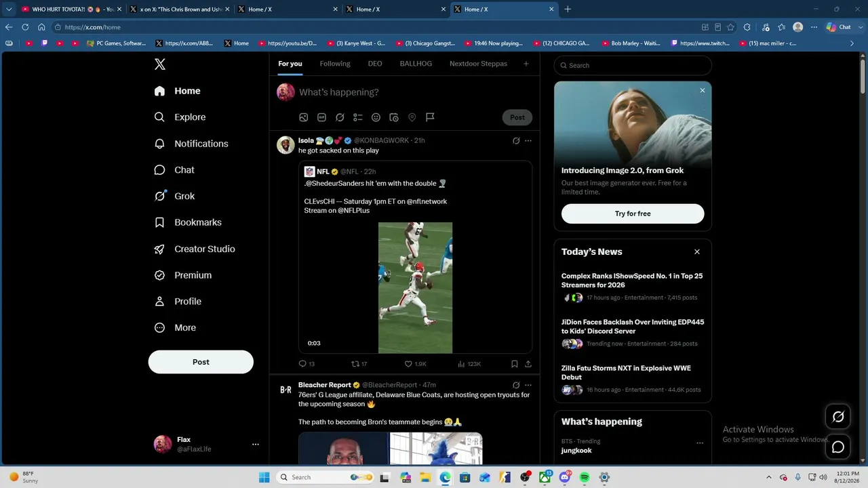Schedule the post
The width and height of the screenshot is (868, 488).
pyautogui.click(x=394, y=117)
